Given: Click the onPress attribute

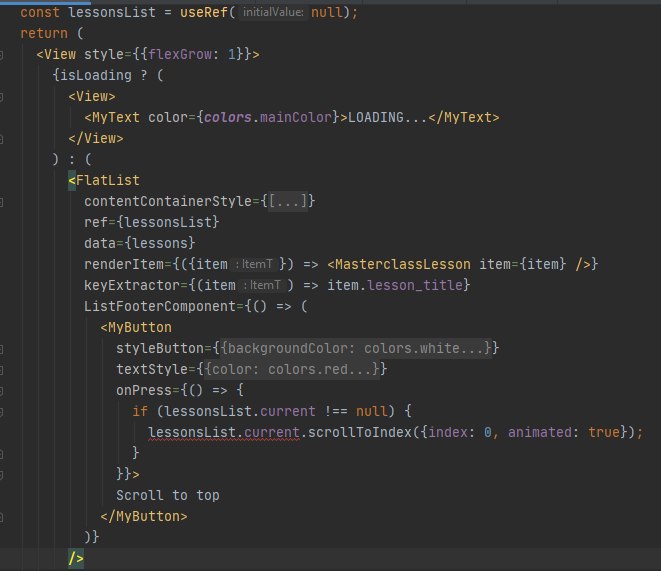Looking at the screenshot, I should 144,390.
